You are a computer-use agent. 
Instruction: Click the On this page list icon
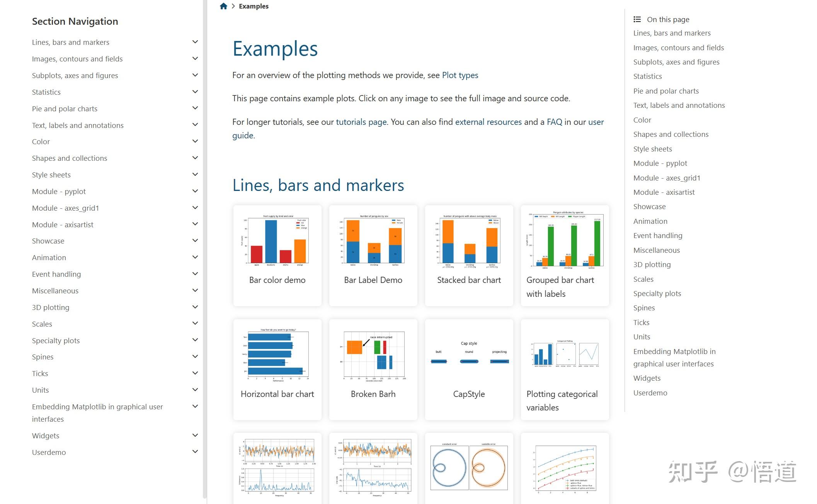(637, 19)
